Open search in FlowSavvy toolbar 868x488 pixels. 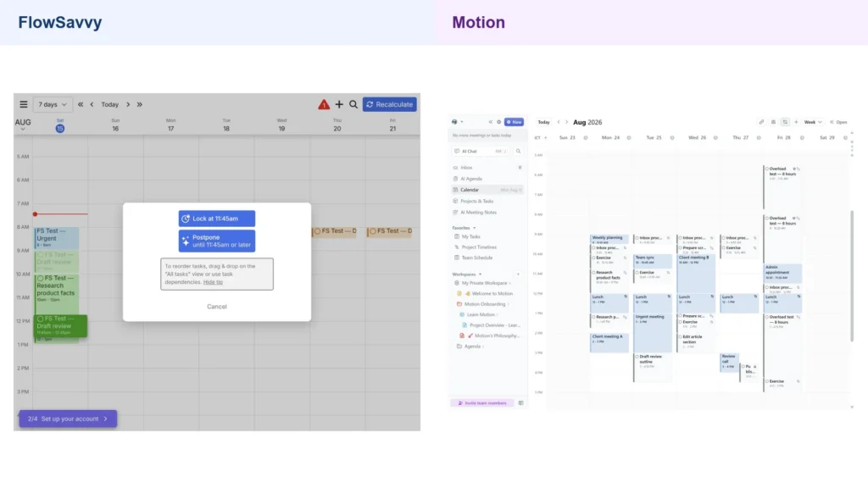353,104
